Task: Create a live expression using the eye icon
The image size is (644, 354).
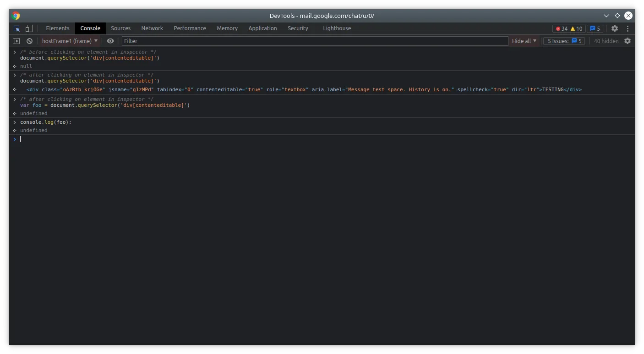Action: tap(110, 41)
